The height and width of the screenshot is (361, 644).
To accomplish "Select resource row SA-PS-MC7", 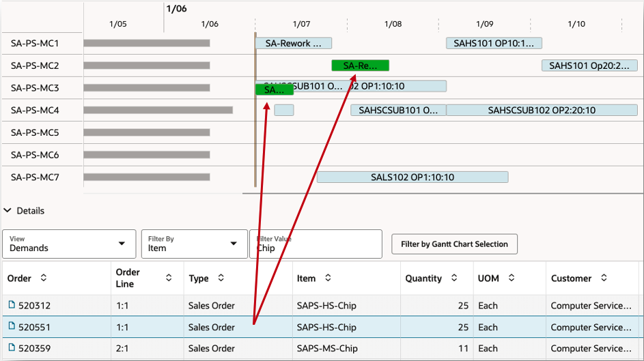I will click(35, 177).
